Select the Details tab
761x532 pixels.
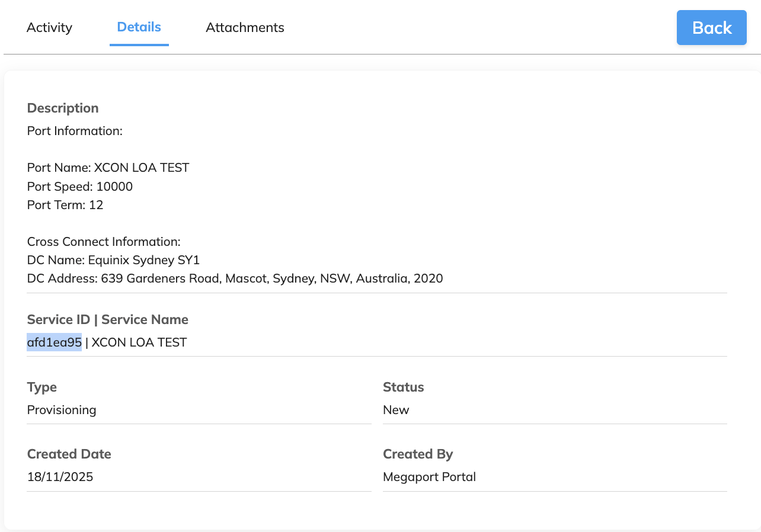pos(139,27)
